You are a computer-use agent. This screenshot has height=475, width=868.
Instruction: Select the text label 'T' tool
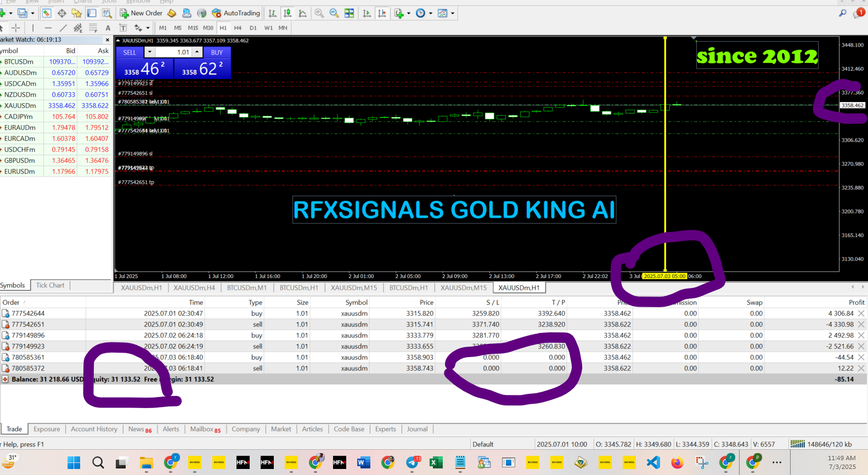[123, 28]
